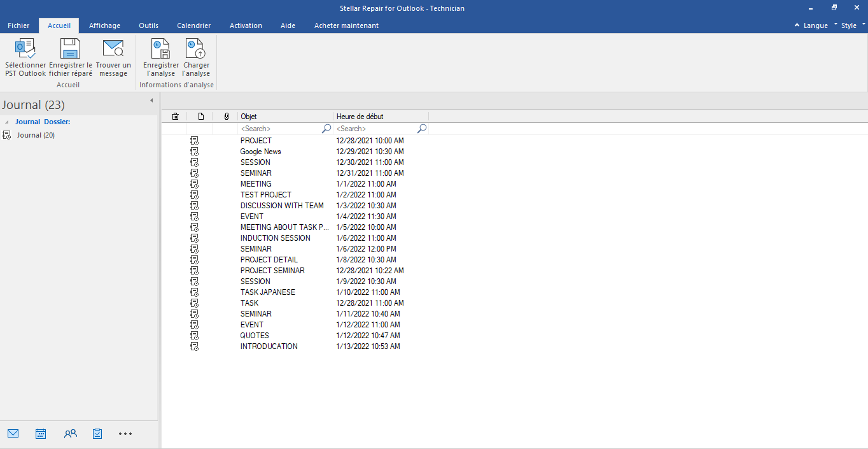The width and height of the screenshot is (868, 449).
Task: Click journal icon of QUOTES row
Action: tap(194, 336)
